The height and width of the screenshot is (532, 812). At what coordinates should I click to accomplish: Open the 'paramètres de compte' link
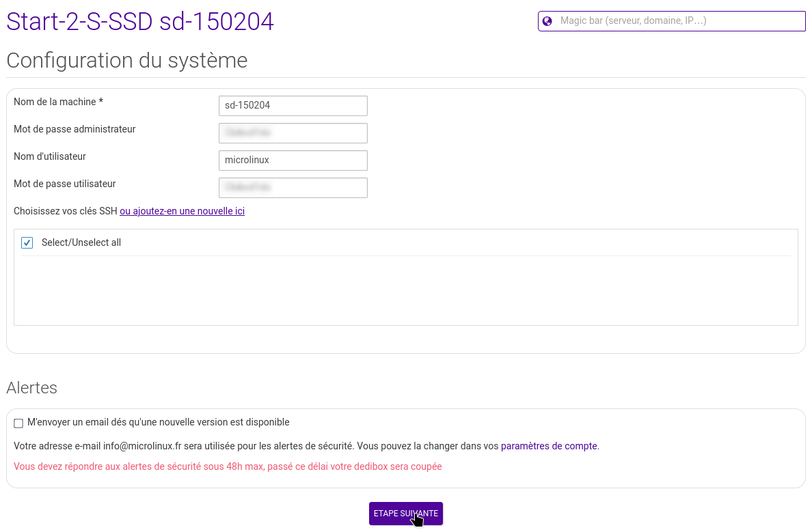pyautogui.click(x=550, y=447)
